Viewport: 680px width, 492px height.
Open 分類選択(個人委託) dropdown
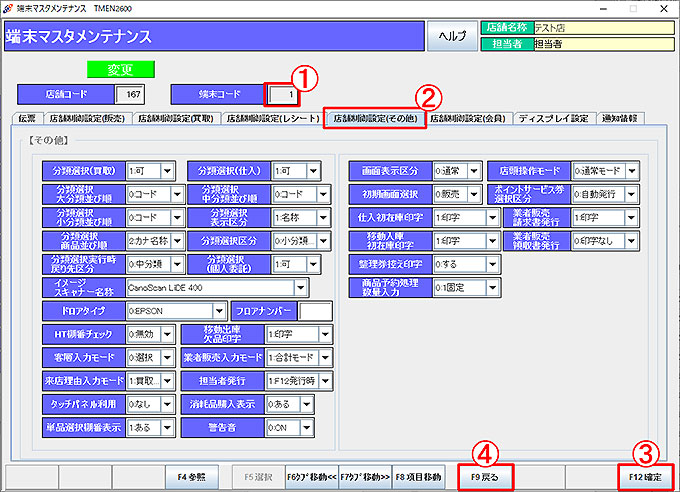coord(313,264)
